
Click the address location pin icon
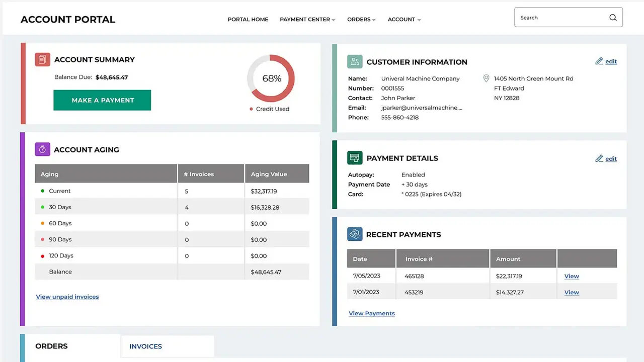pyautogui.click(x=486, y=78)
